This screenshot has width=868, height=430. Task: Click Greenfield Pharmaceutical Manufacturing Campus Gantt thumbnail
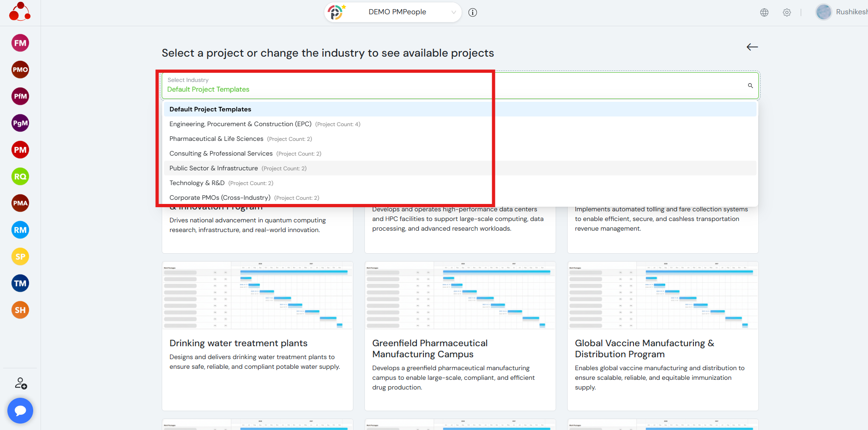click(460, 296)
